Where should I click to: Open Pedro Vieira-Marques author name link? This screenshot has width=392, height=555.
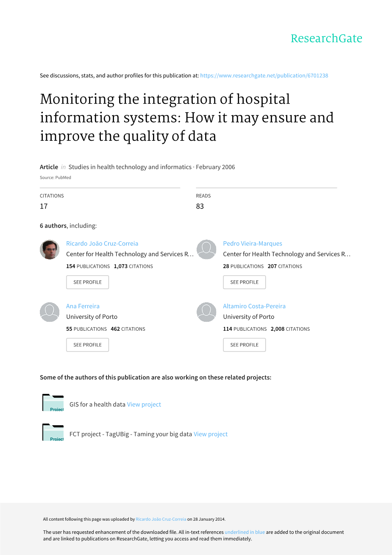[x=253, y=243]
